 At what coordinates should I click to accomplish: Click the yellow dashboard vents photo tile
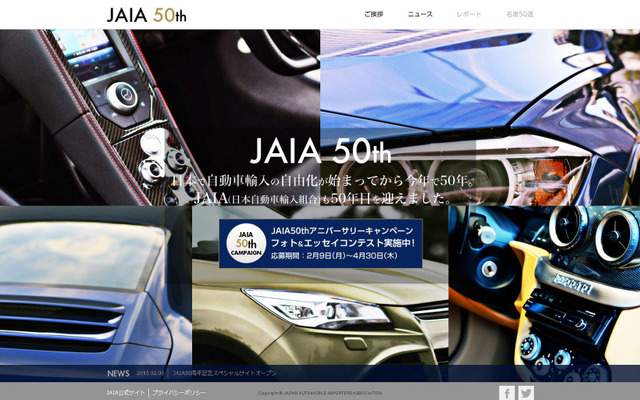544,286
